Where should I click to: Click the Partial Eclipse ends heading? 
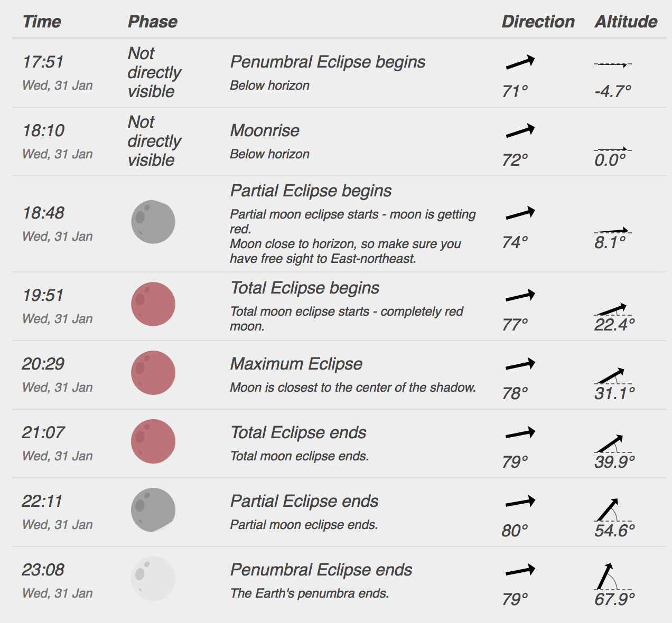click(x=304, y=501)
